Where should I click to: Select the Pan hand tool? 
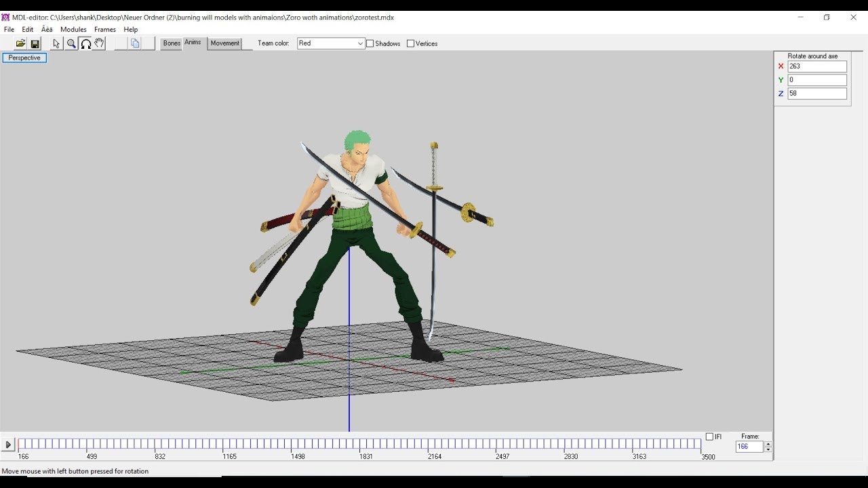99,43
